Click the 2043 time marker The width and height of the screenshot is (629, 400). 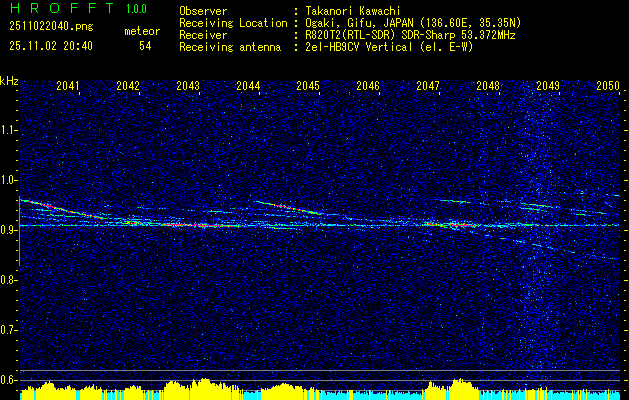[188, 85]
